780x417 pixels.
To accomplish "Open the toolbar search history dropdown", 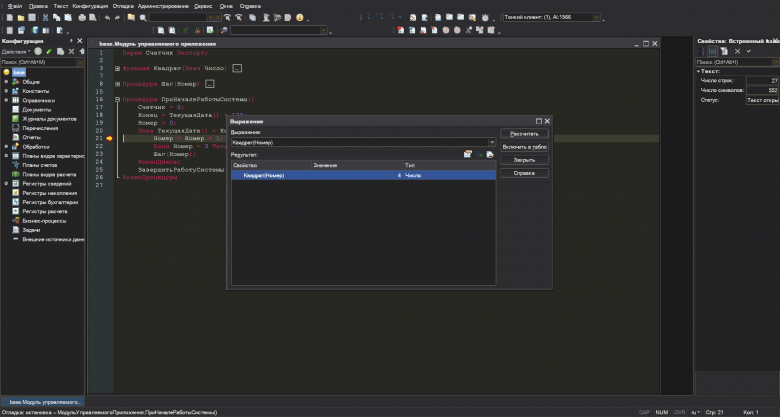I will tap(210, 17).
